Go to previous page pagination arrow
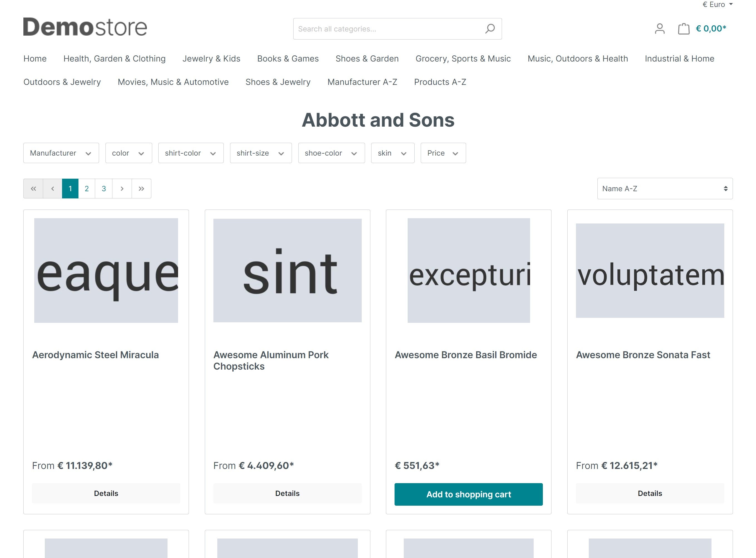The image size is (756, 558). (52, 188)
